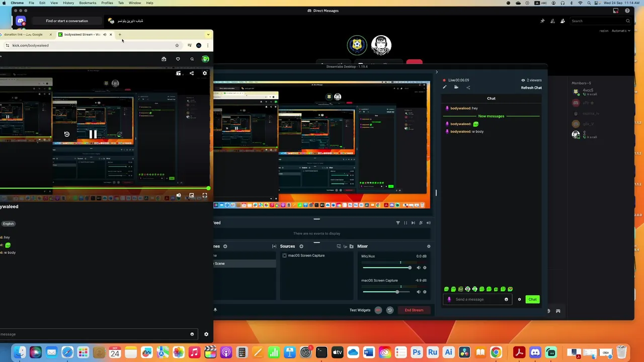Send message with green Chat button
This screenshot has width=644, height=362.
click(x=532, y=299)
